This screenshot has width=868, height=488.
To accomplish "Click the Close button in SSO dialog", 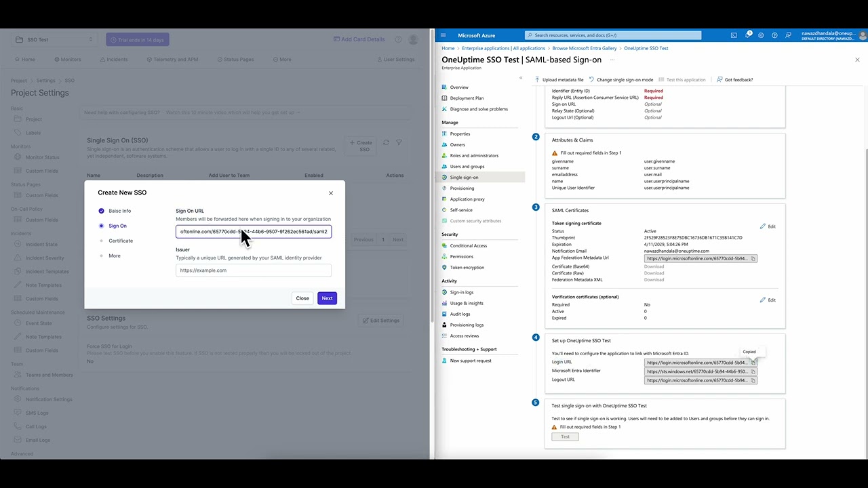I will (x=302, y=298).
